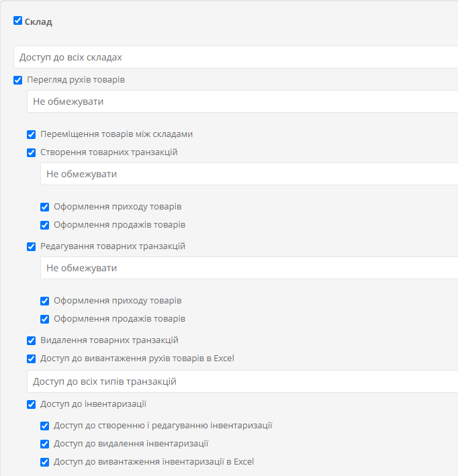Uncheck Оформлення приходу товарів under Створення

click(44, 207)
